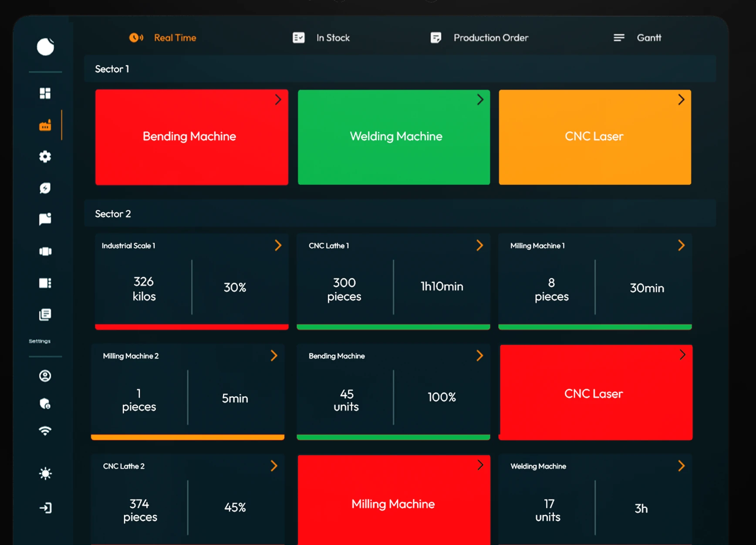Open the dashboard grid icon in sidebar

[x=45, y=93]
